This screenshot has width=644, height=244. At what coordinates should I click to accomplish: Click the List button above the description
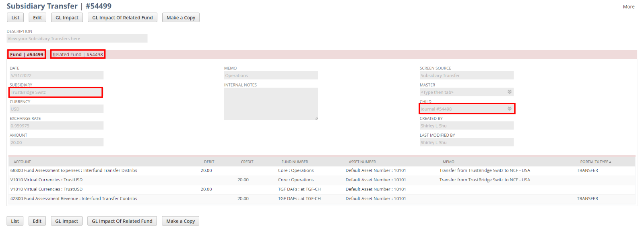[x=15, y=18]
